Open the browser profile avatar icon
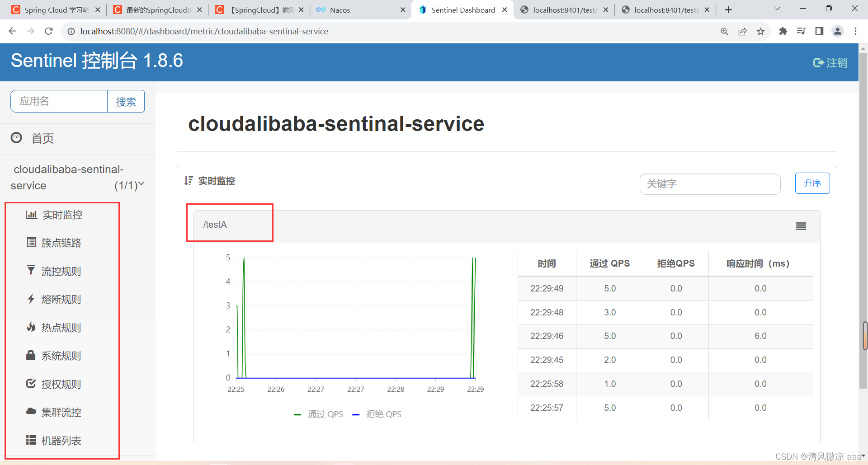Image resolution: width=868 pixels, height=465 pixels. click(x=838, y=31)
